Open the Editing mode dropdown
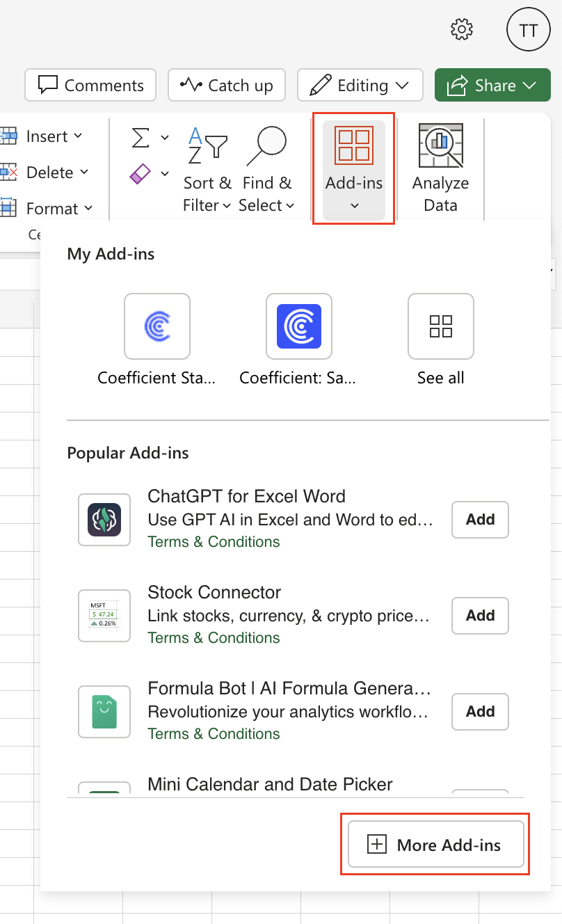562x924 pixels. [360, 86]
